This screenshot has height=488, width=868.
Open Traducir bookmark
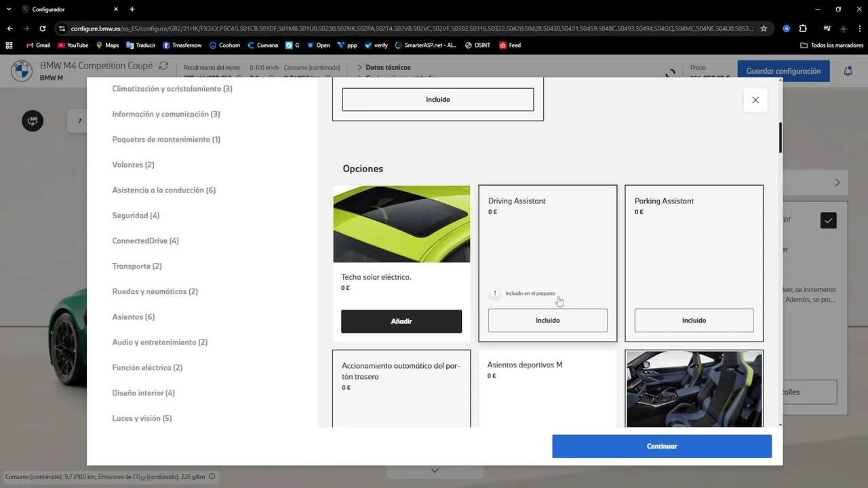(x=140, y=45)
